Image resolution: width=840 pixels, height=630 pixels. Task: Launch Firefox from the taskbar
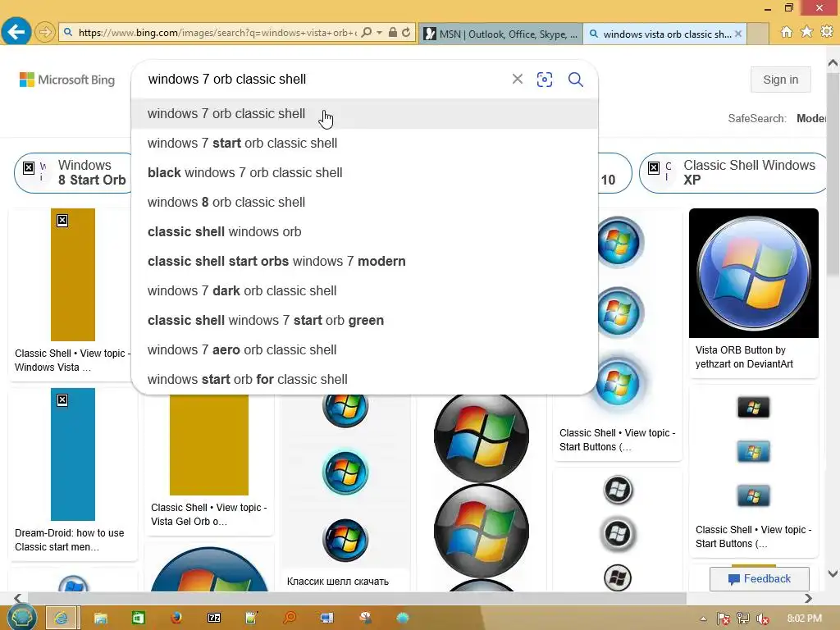point(176,619)
